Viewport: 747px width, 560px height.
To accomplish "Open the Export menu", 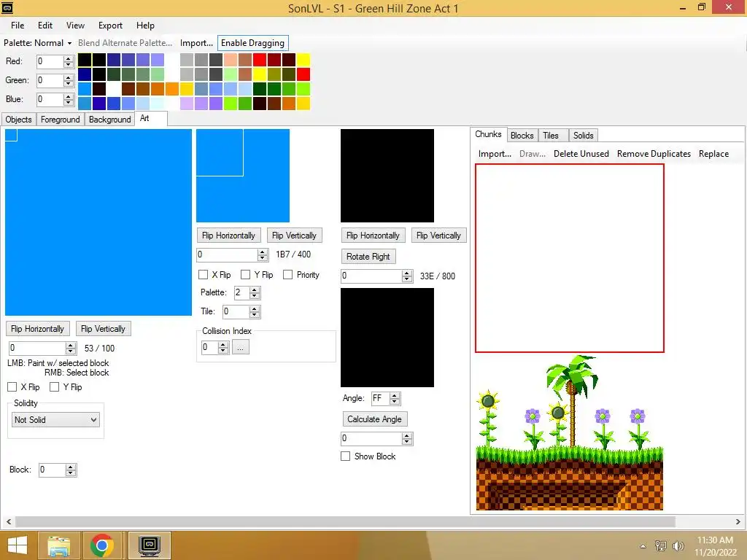I will pos(111,26).
